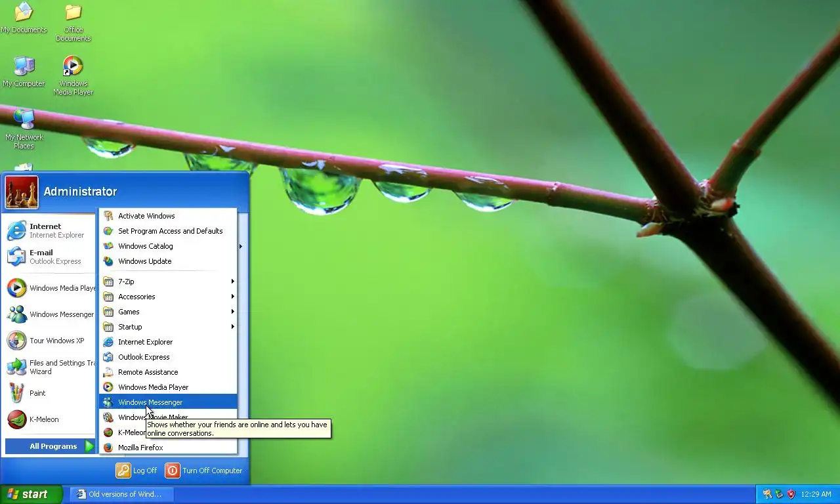Launch Windows Media Player from recent list

click(51, 288)
